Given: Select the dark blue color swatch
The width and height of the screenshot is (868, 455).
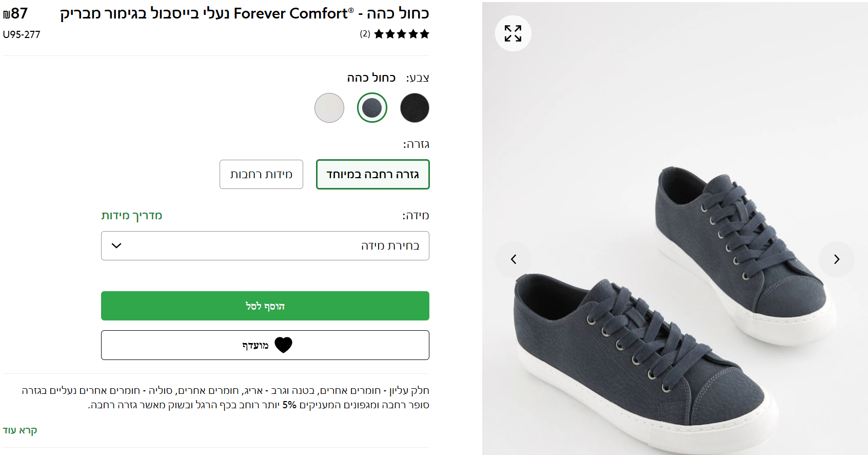Looking at the screenshot, I should [x=372, y=108].
